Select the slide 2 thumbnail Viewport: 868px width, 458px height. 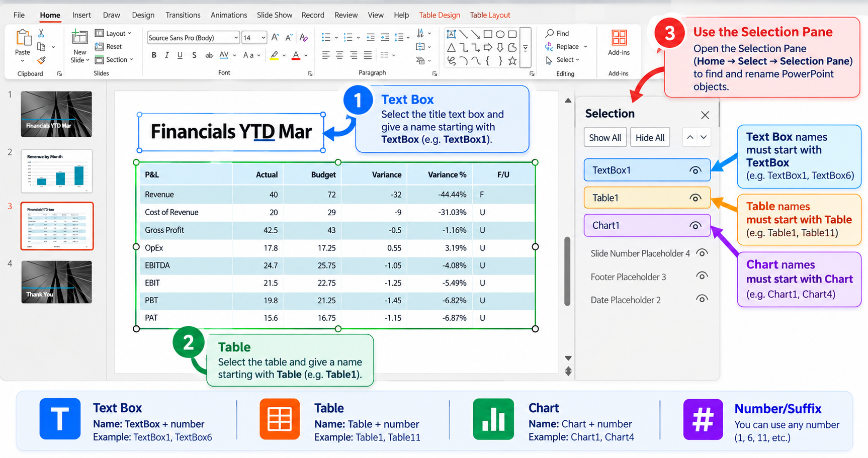[57, 171]
